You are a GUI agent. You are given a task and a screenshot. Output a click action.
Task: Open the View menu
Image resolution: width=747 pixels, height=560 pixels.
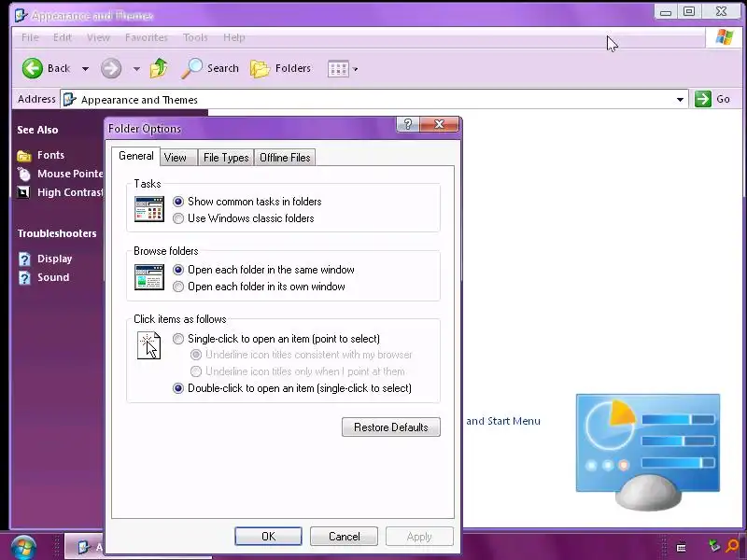pyautogui.click(x=99, y=37)
